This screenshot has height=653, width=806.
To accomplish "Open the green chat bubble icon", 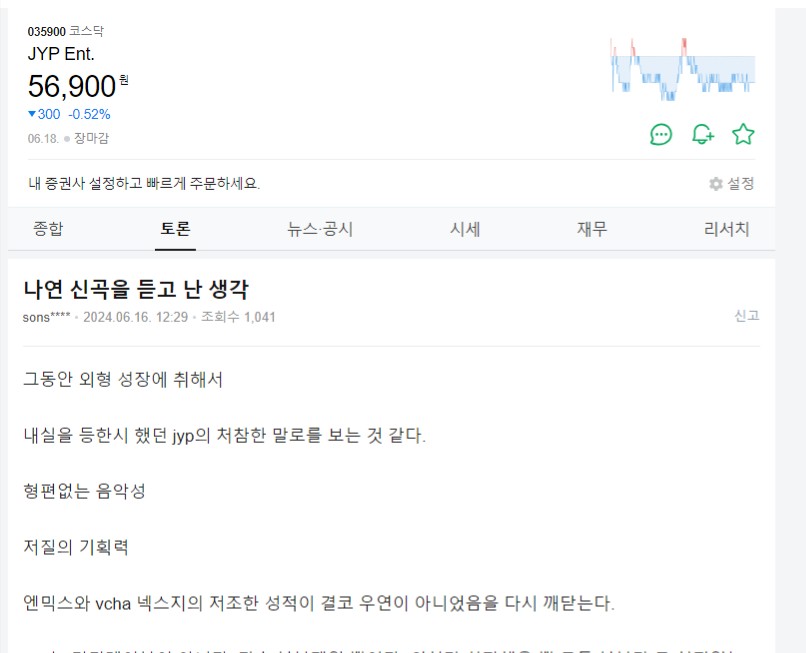I will 661,134.
